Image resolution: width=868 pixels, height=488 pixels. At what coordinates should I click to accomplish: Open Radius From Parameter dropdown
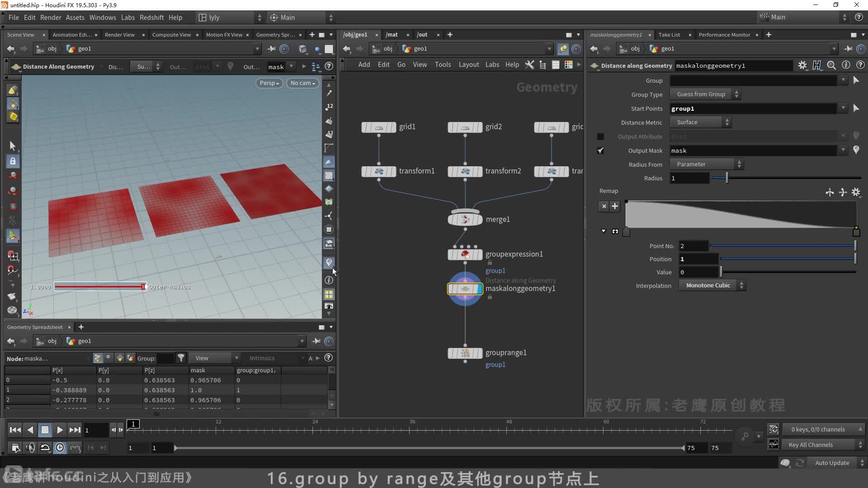(707, 164)
